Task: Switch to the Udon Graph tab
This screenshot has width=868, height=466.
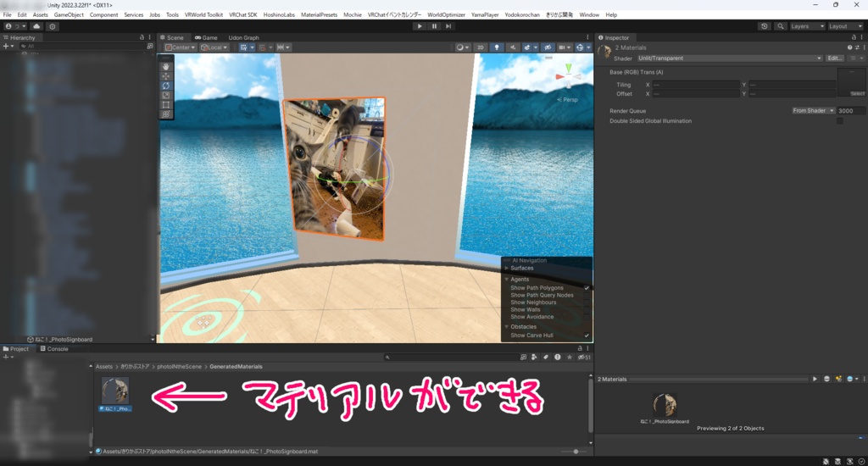Action: pos(243,37)
